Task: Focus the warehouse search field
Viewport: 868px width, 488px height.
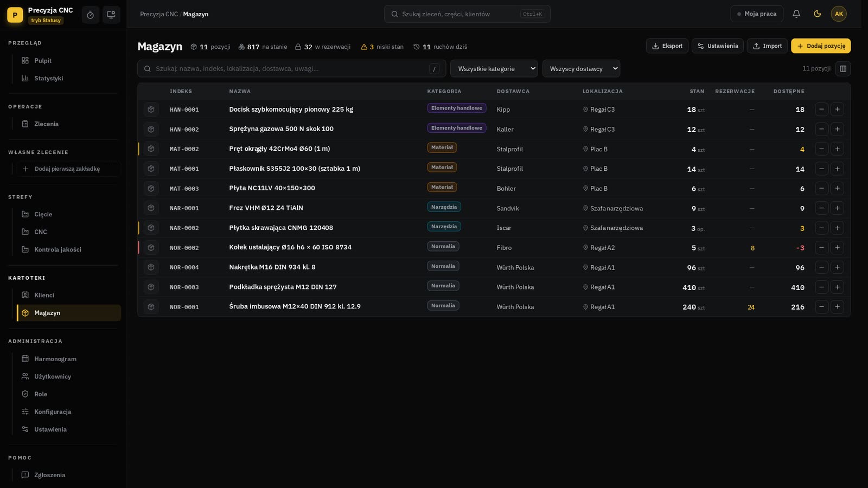Action: [x=292, y=69]
